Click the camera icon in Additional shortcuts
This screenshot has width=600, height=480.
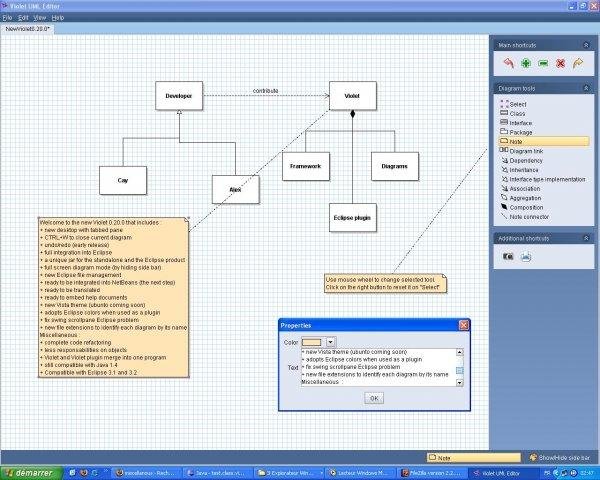508,256
